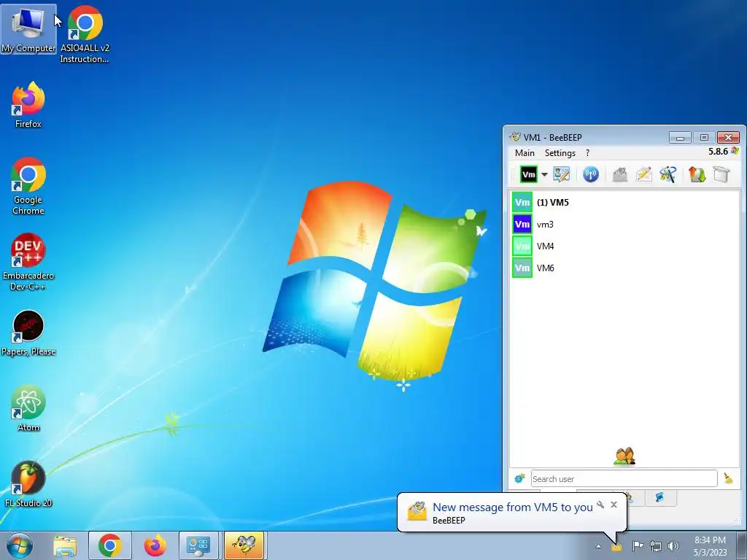Screen dimensions: 747x560
Task: Click the gear icon left of search box
Action: 519,478
